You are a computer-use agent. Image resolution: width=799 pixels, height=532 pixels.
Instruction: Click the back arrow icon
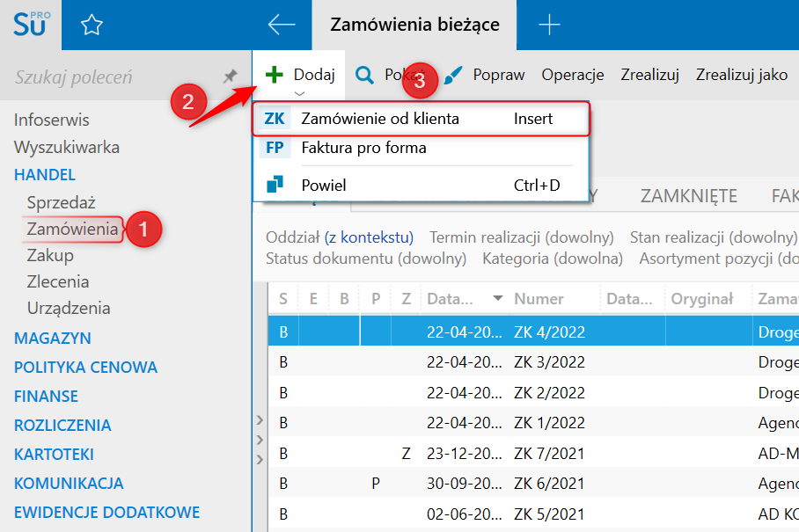pyautogui.click(x=282, y=26)
